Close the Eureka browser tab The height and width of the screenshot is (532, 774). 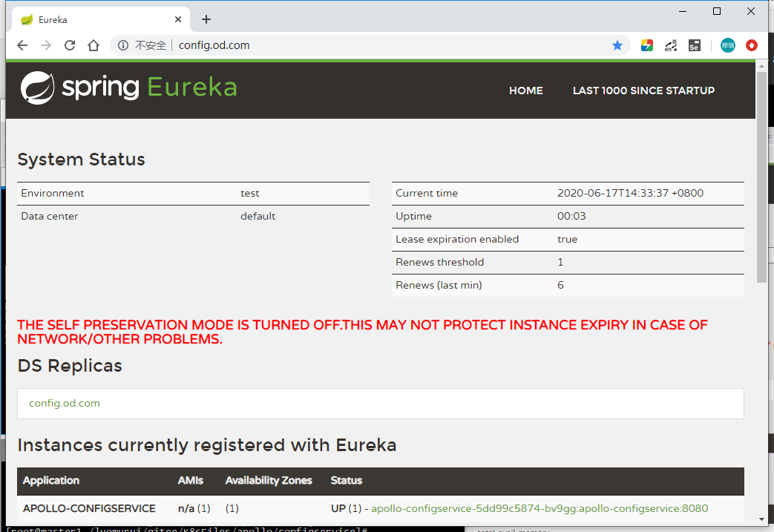178,19
